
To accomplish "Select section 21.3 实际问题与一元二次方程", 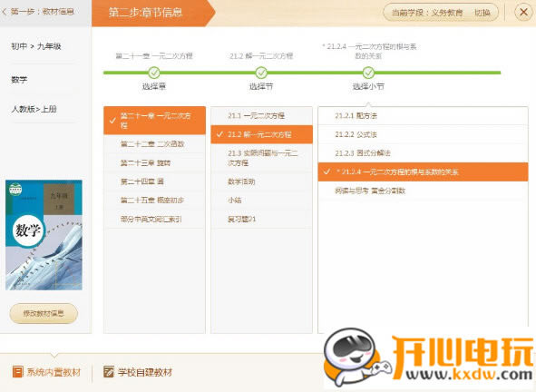I will pyautogui.click(x=261, y=158).
